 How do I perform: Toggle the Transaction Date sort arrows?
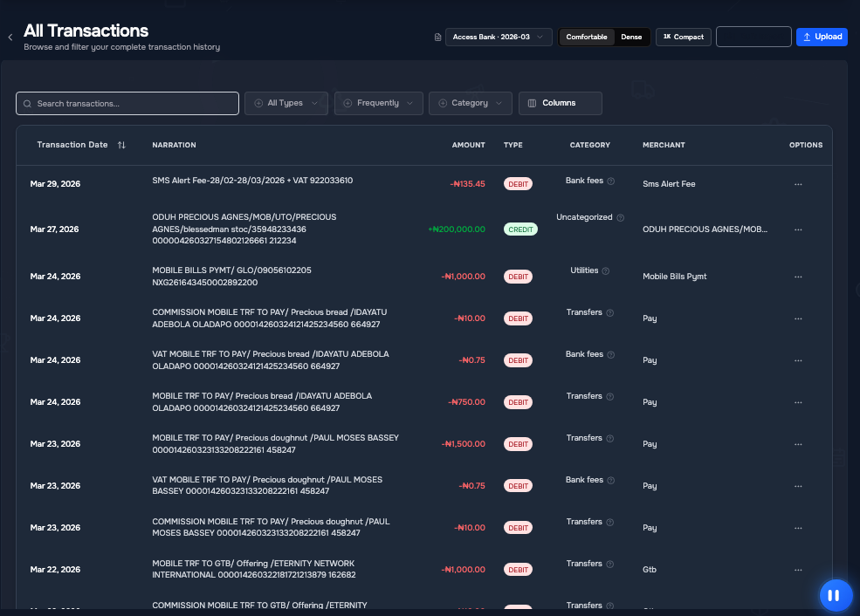pyautogui.click(x=121, y=145)
